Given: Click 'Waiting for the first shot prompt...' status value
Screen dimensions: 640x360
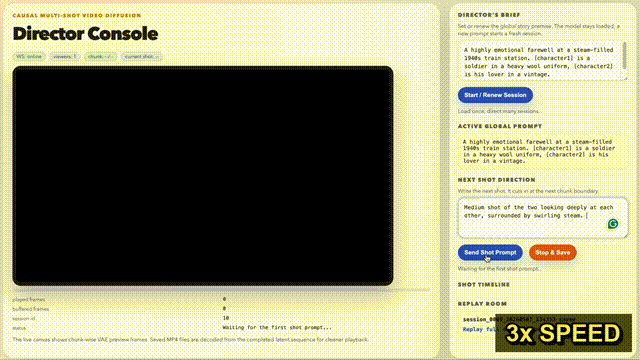Looking at the screenshot, I should [x=277, y=327].
